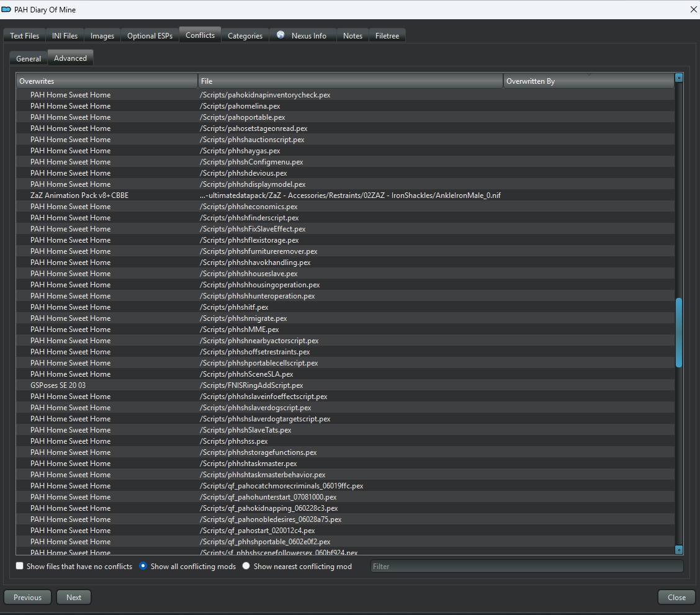Open the Filetree tab
Image resolution: width=700 pixels, height=615 pixels.
pos(387,36)
